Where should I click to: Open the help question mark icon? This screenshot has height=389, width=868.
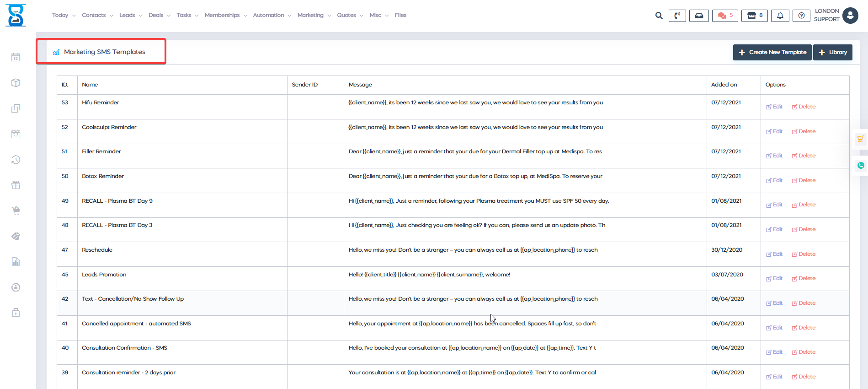801,16
